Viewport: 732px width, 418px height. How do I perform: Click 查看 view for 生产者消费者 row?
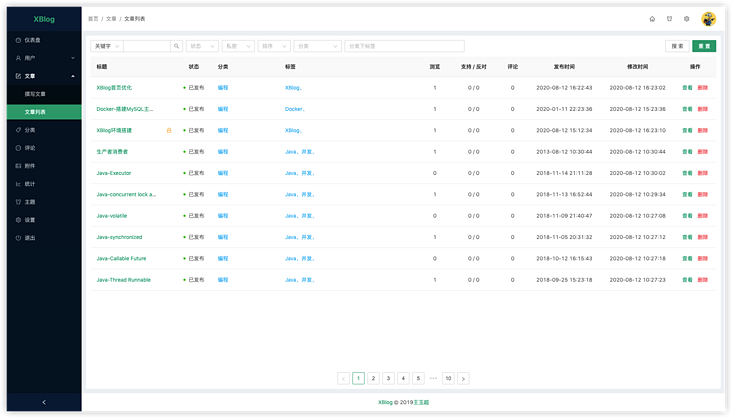pyautogui.click(x=687, y=152)
